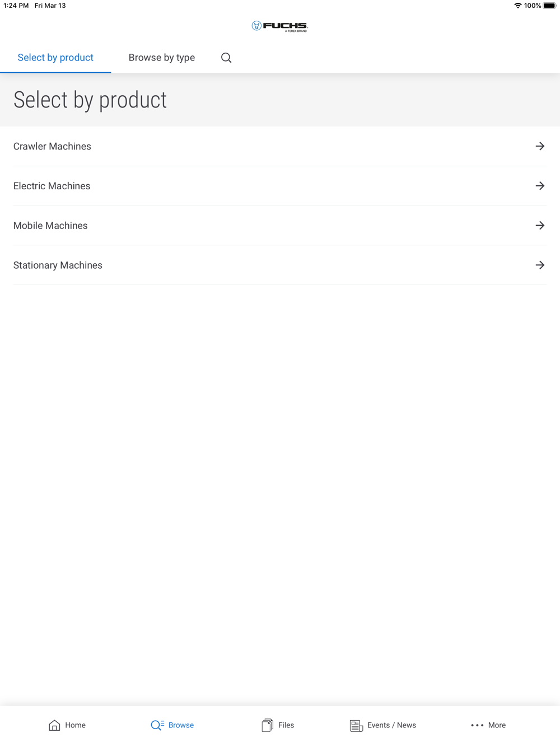
Task: Select the Select by product tab
Action: click(55, 58)
